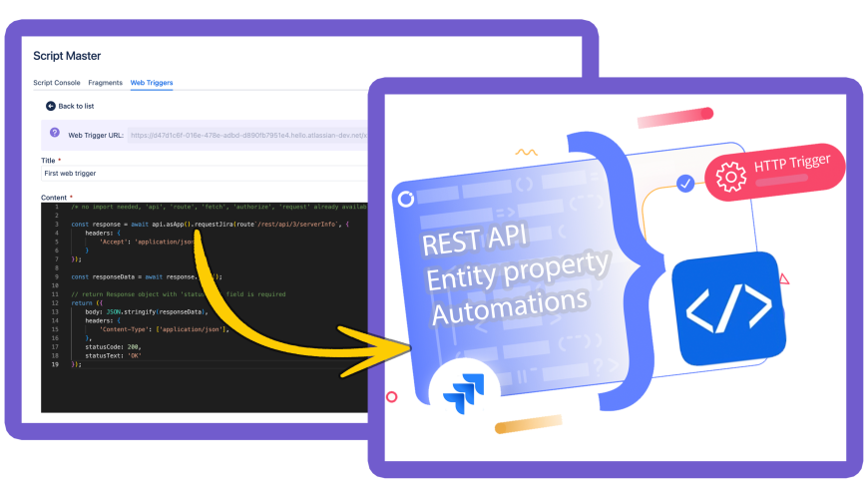The image size is (868, 494).
Task: Click the purple help question mark icon
Action: (54, 133)
